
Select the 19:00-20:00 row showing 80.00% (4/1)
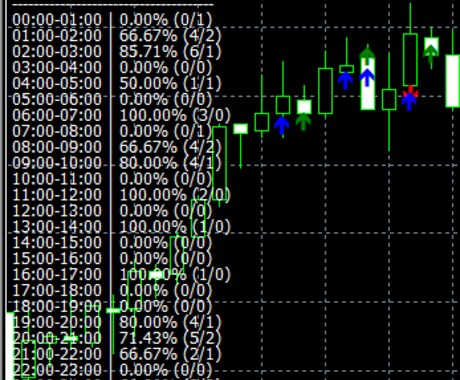[117, 322]
